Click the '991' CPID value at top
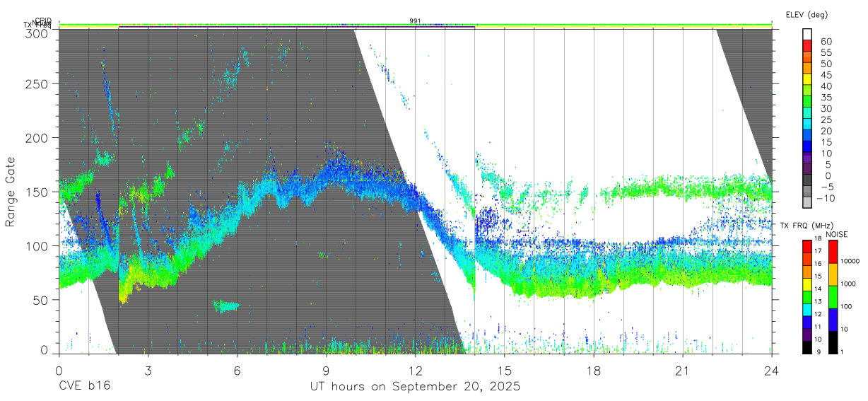Viewport: 868px width, 401px height. (x=415, y=21)
